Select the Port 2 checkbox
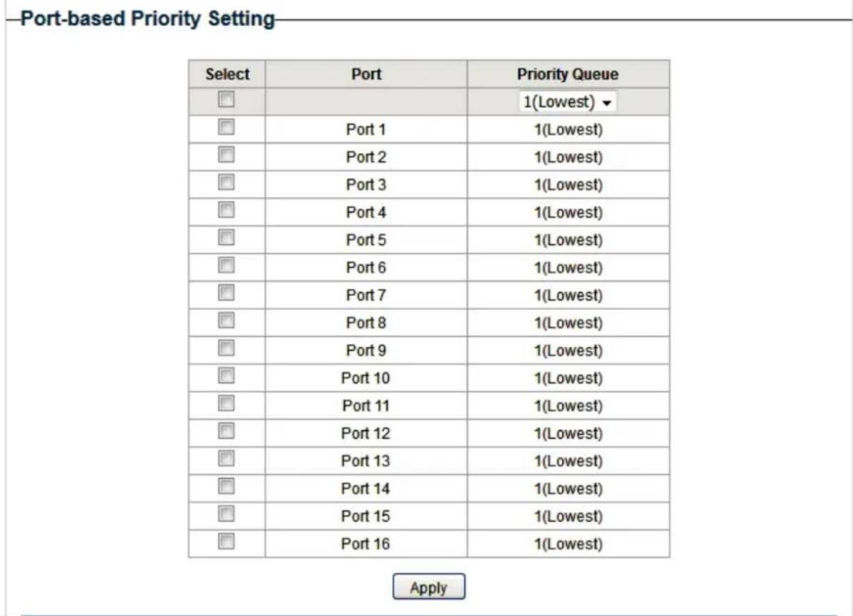The height and width of the screenshot is (616, 853). 227,154
